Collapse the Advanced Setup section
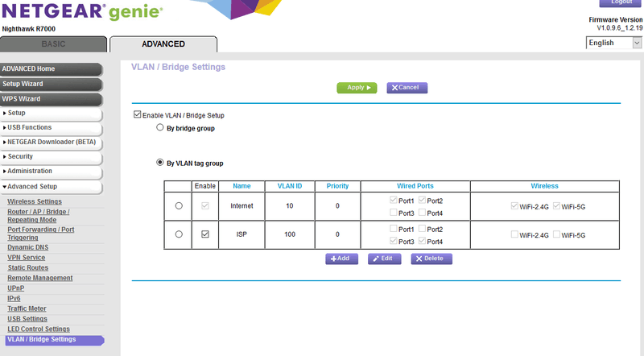 [x=51, y=187]
